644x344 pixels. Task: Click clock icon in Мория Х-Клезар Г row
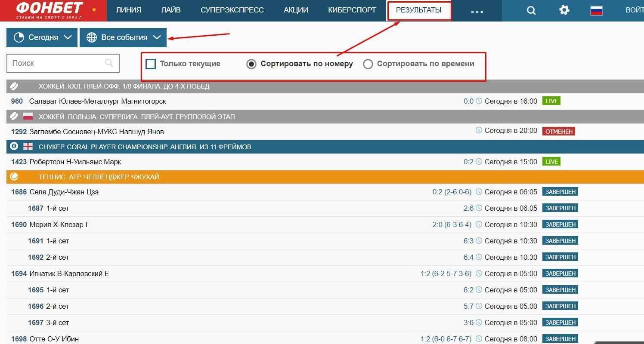479,224
